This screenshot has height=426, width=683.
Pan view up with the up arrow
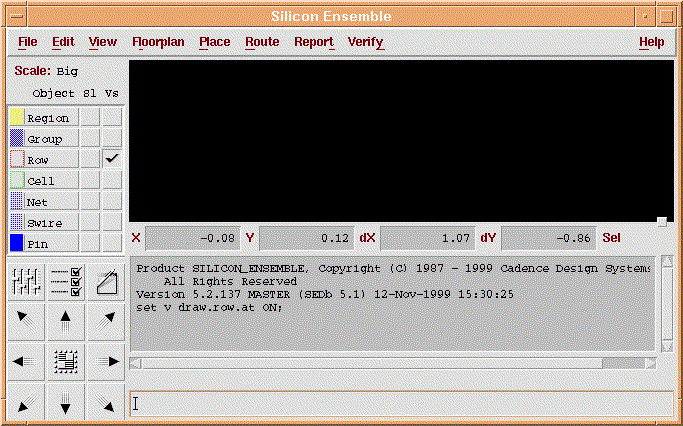point(66,322)
